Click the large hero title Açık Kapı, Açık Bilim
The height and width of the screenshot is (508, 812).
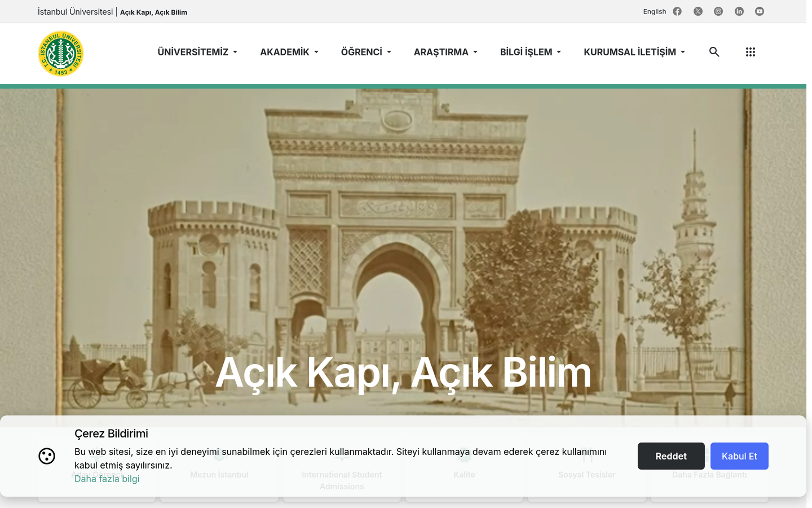403,373
